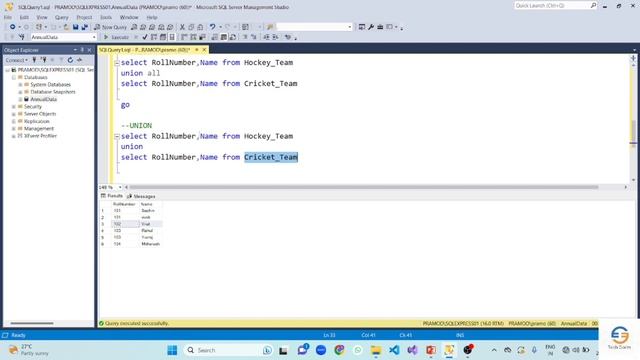Collapse the first select statement outline
The image size is (640, 360).
tap(117, 63)
